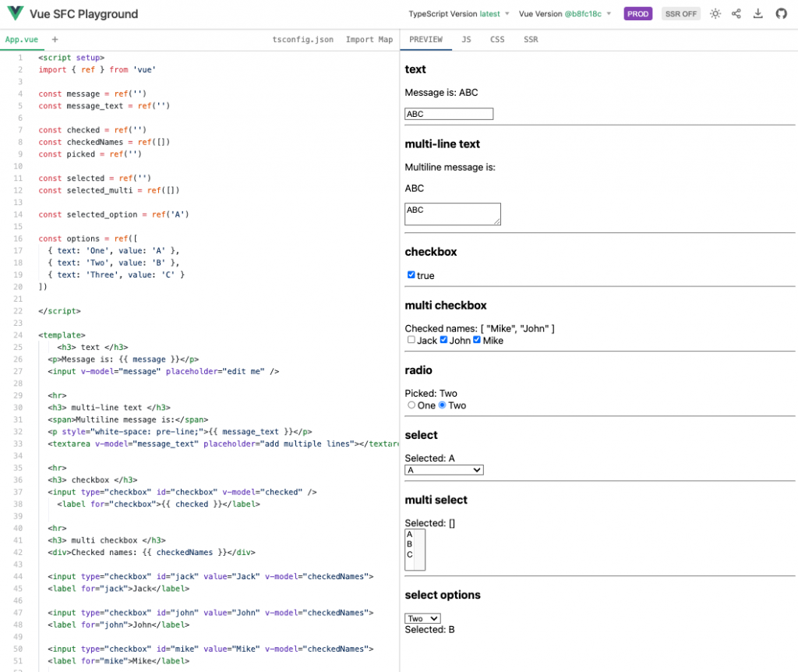The height and width of the screenshot is (672, 798).
Task: Click the share link icon
Action: pos(736,14)
